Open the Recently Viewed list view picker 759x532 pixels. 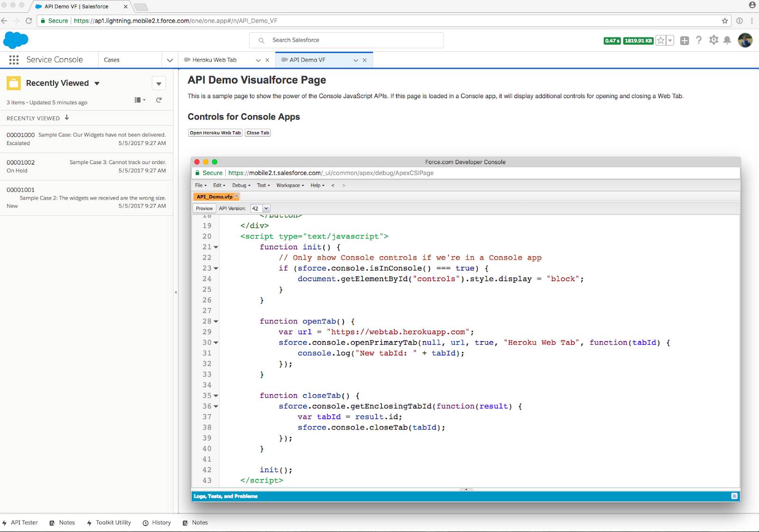97,83
